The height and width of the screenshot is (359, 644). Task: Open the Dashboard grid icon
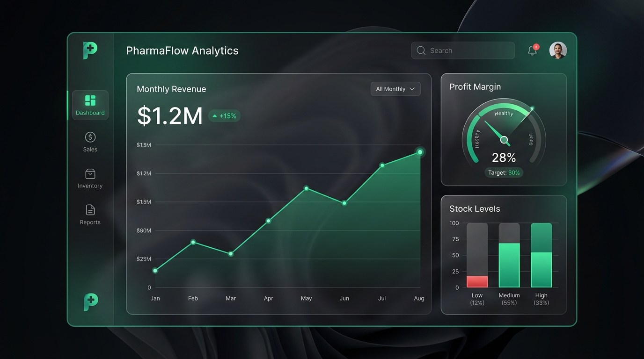90,101
